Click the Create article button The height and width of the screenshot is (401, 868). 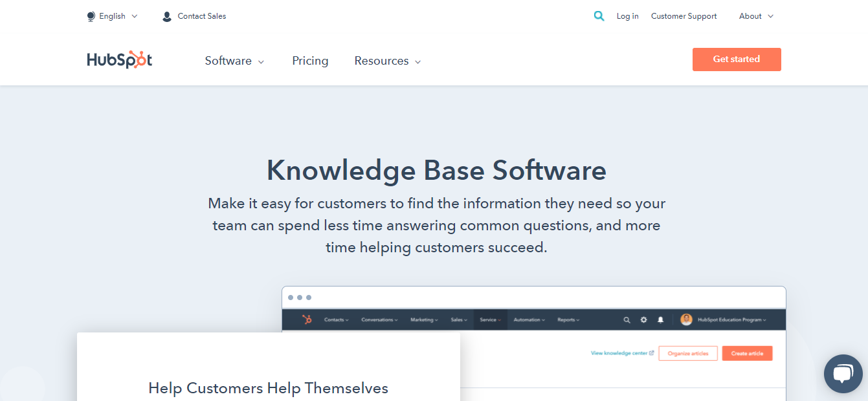pyautogui.click(x=747, y=353)
